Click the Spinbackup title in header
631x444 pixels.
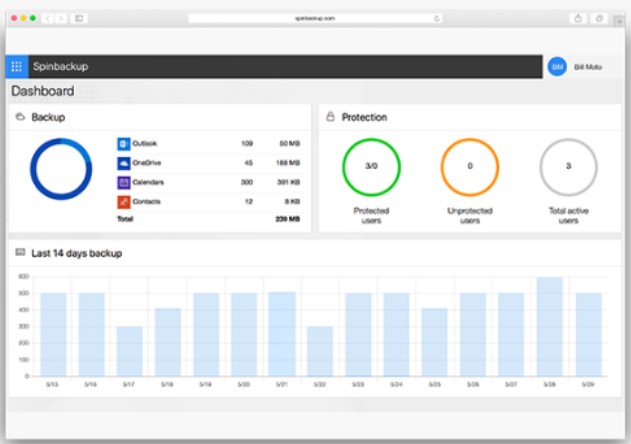61,66
